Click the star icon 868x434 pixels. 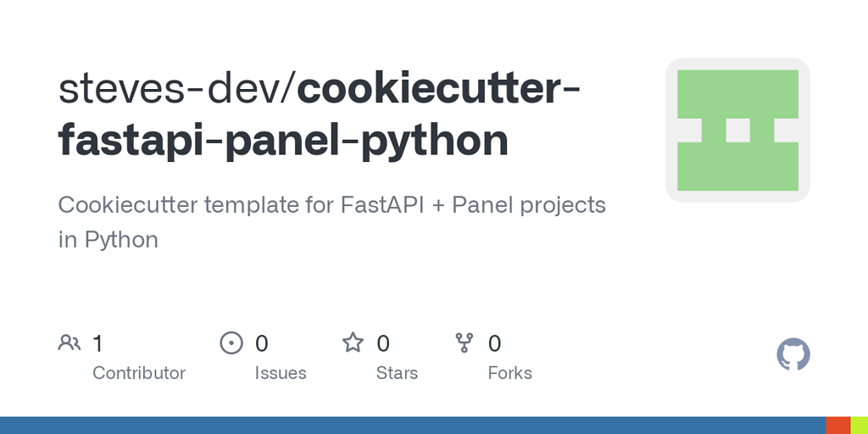[x=353, y=342]
